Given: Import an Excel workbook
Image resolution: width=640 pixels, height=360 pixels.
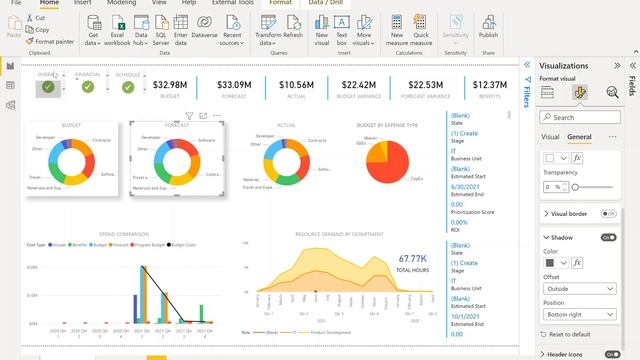Looking at the screenshot, I should [x=117, y=31].
